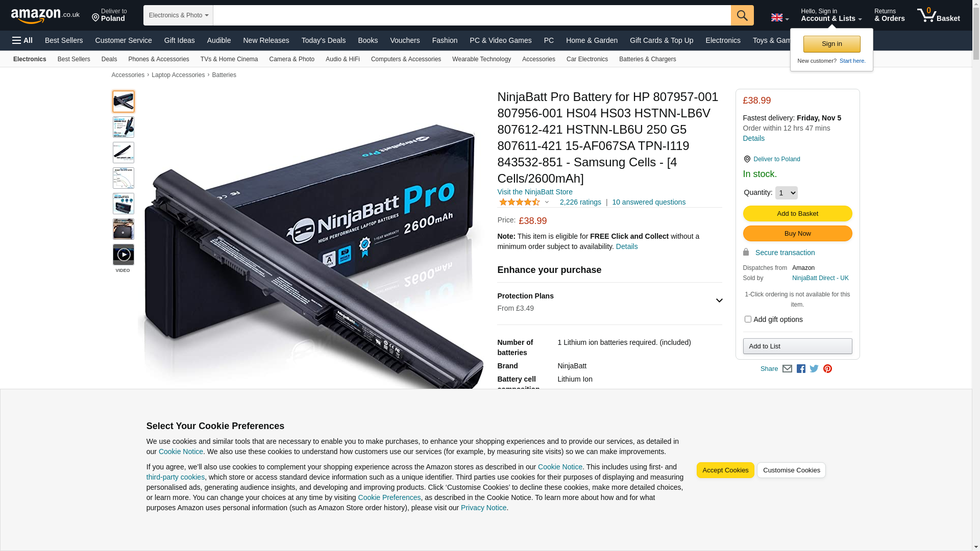Play the product video thumbnail

pyautogui.click(x=124, y=255)
